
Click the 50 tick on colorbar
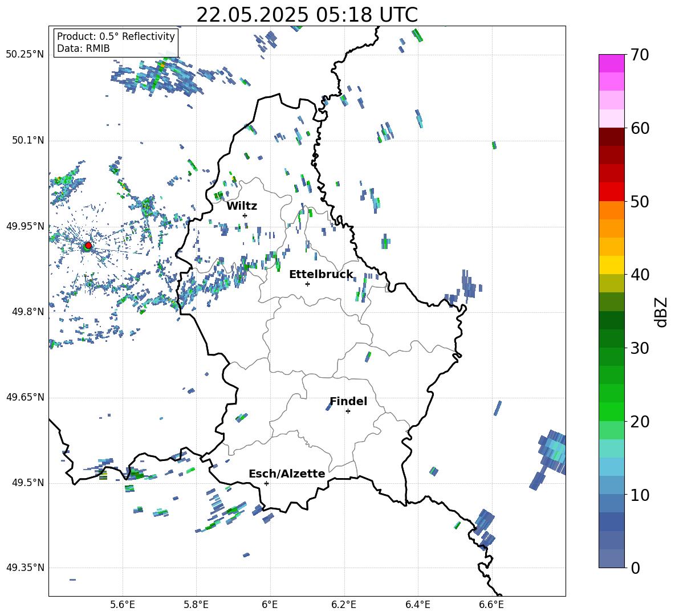tap(640, 201)
